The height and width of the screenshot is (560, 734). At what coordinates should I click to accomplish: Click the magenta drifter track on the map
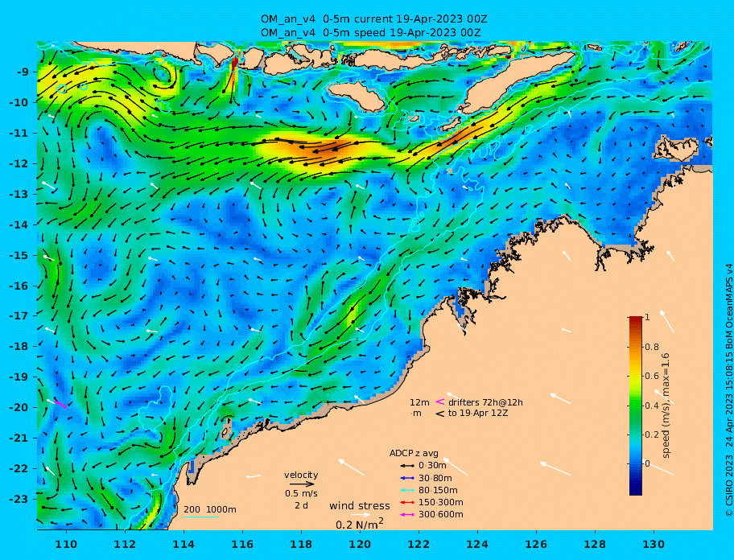[60, 404]
